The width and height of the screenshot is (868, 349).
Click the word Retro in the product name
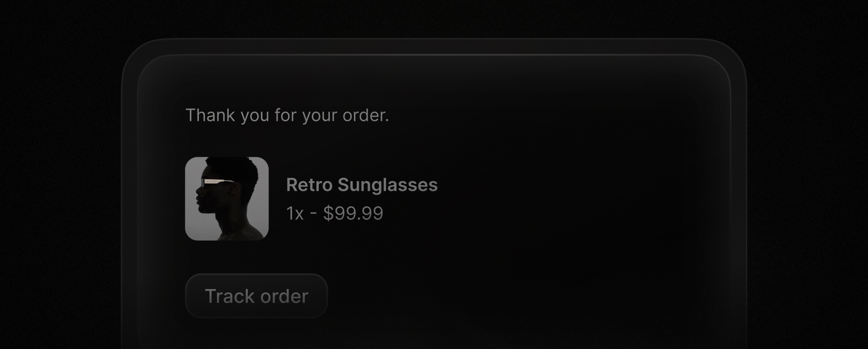[310, 185]
